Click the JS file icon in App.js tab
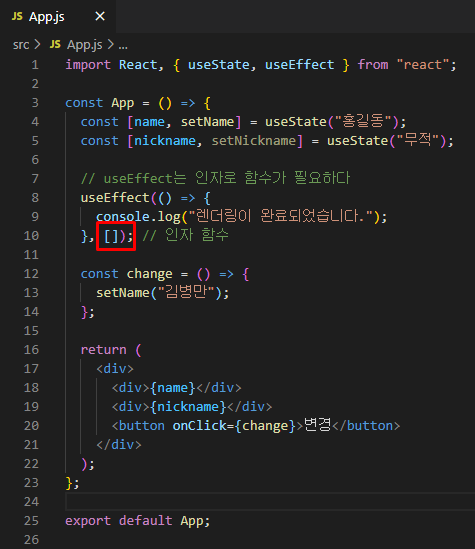Screen dimensions: 475x549 [17, 16]
